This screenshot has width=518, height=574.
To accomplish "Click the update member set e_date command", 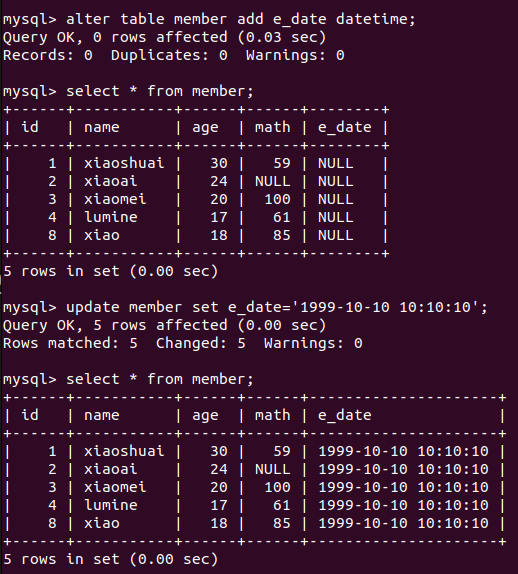I will coord(245,307).
